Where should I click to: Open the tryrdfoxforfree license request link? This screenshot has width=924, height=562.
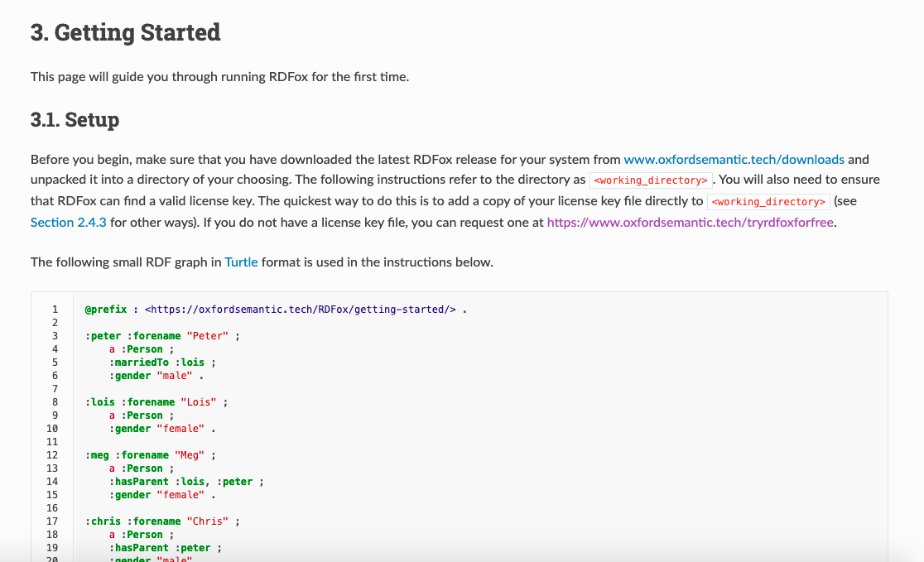(690, 222)
